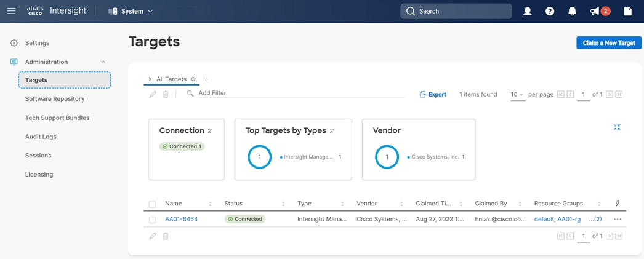
Task: Toggle Top Targets by Types filter icon
Action: [x=331, y=131]
